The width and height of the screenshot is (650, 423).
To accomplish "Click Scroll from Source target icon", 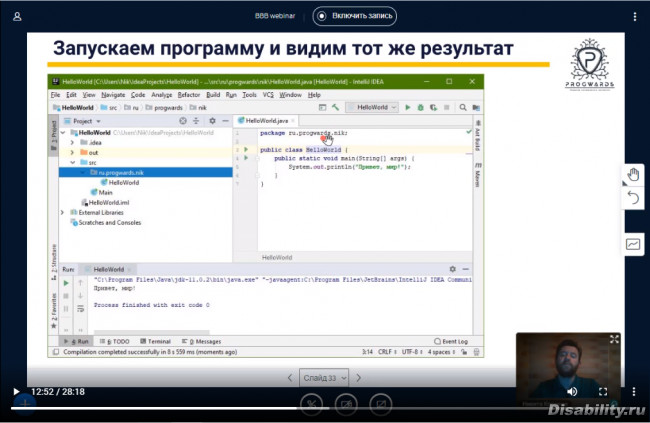I will (183, 121).
